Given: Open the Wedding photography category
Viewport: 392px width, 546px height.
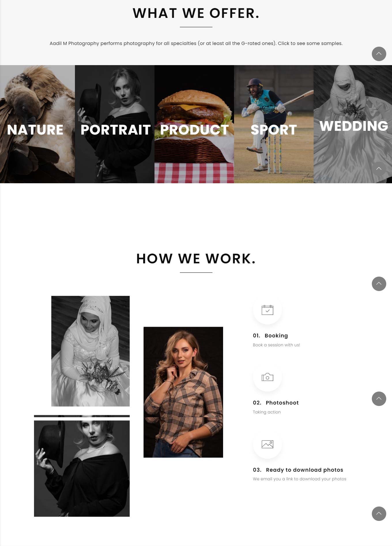Looking at the screenshot, I should (353, 124).
